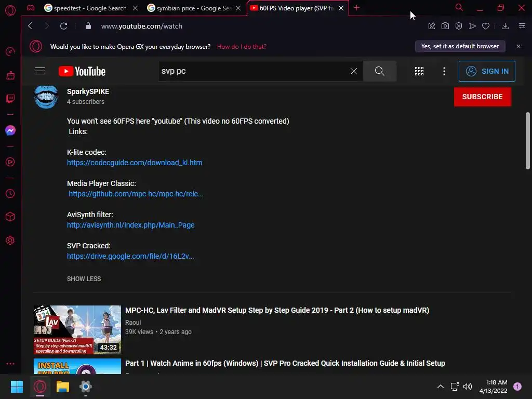Open File Explorer from taskbar
The height and width of the screenshot is (399, 532).
tap(63, 387)
